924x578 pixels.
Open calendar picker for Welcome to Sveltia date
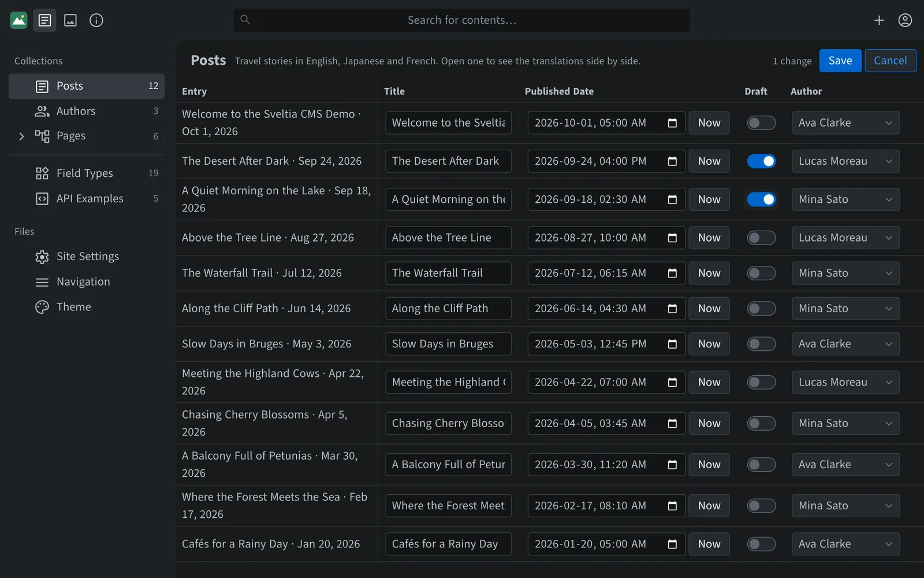click(672, 123)
